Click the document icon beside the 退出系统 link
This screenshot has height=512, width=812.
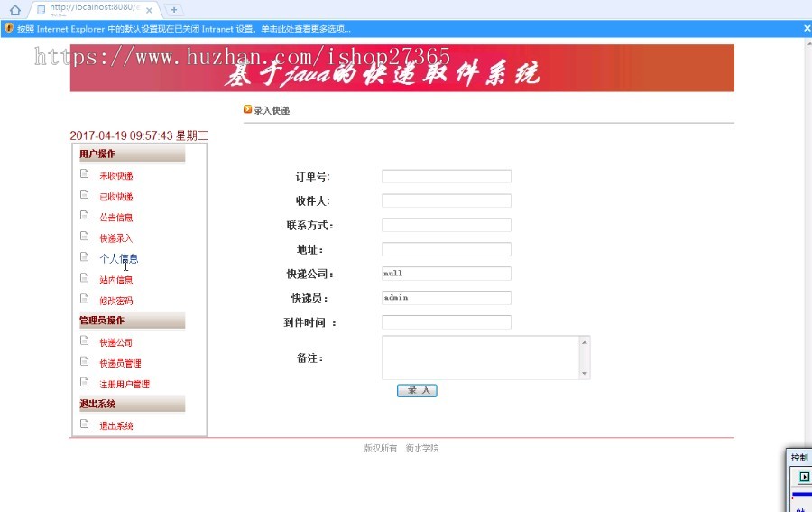[x=85, y=424]
